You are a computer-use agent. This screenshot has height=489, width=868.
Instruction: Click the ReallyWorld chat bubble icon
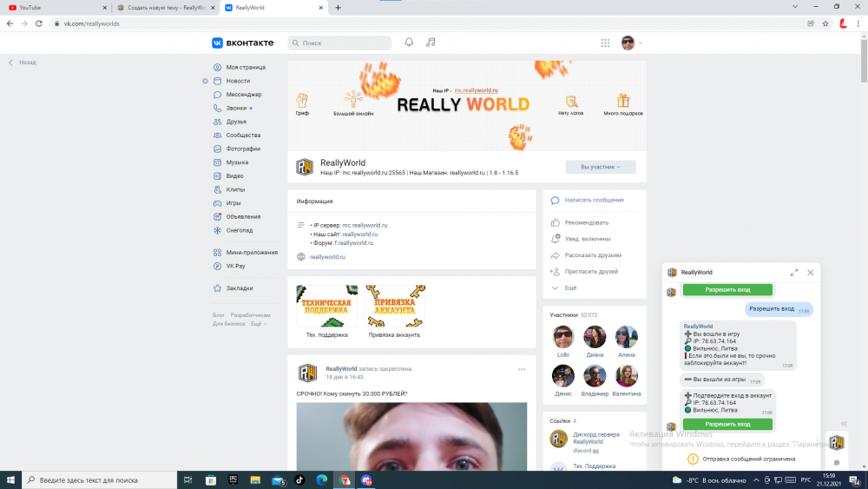837,442
